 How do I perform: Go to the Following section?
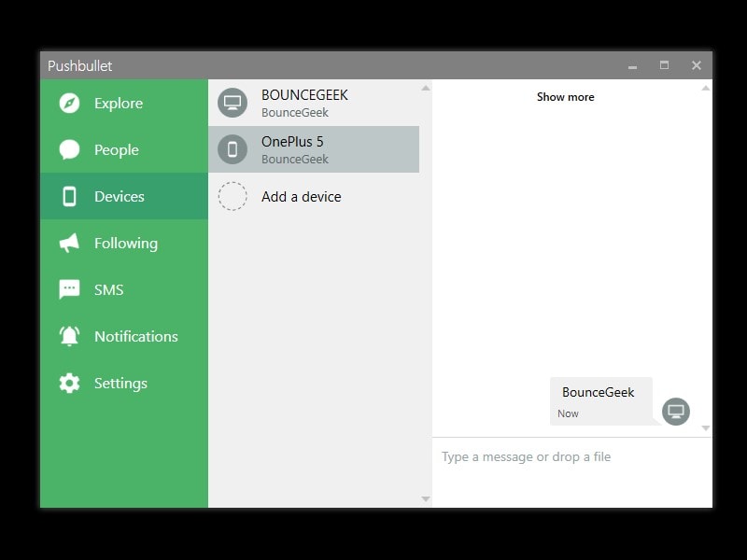124,243
